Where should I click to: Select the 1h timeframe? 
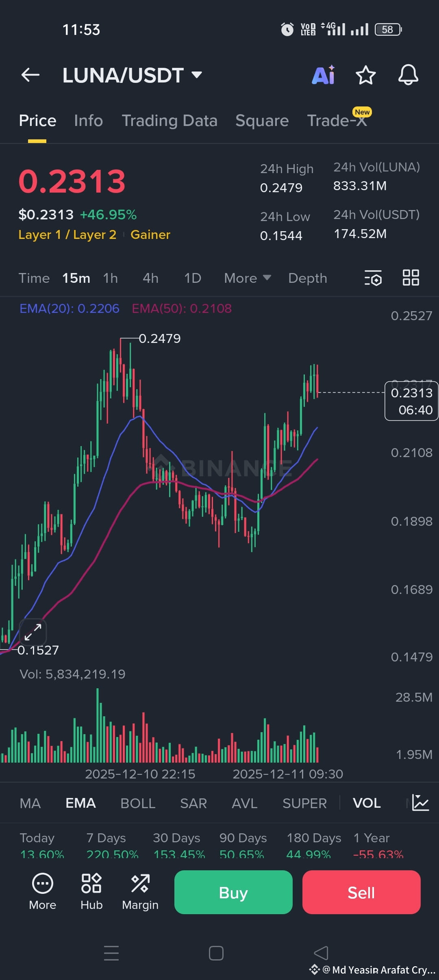(110, 278)
